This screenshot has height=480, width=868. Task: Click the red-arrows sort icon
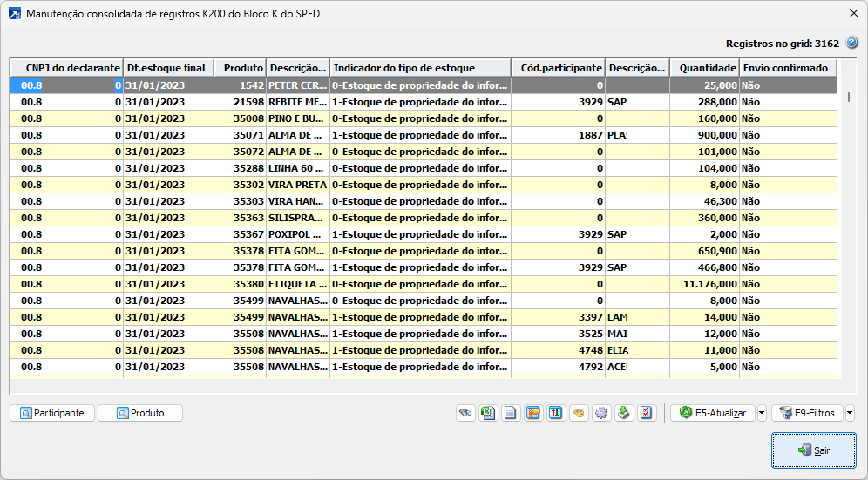(555, 413)
